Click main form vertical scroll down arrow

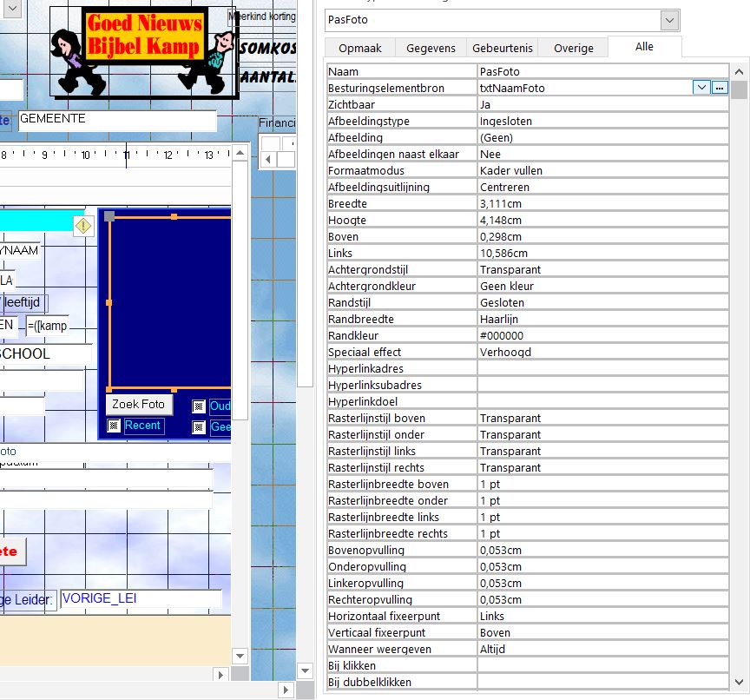[306, 670]
